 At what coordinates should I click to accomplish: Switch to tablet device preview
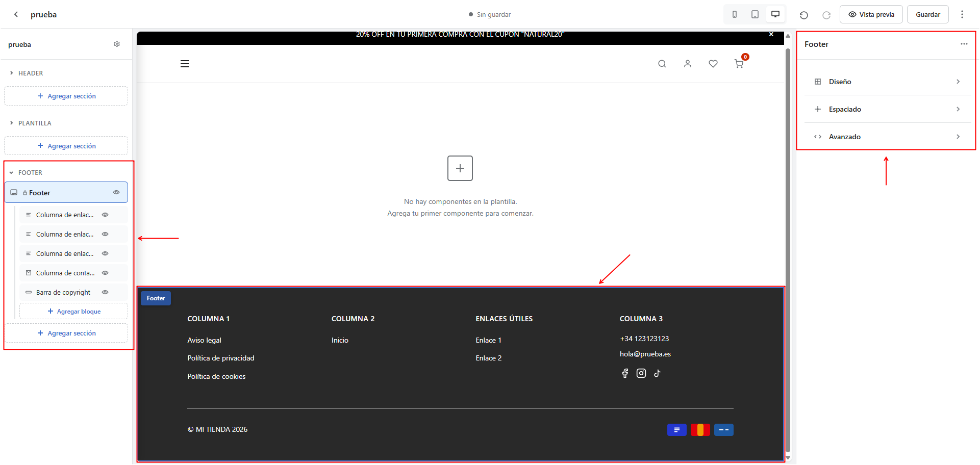[755, 14]
